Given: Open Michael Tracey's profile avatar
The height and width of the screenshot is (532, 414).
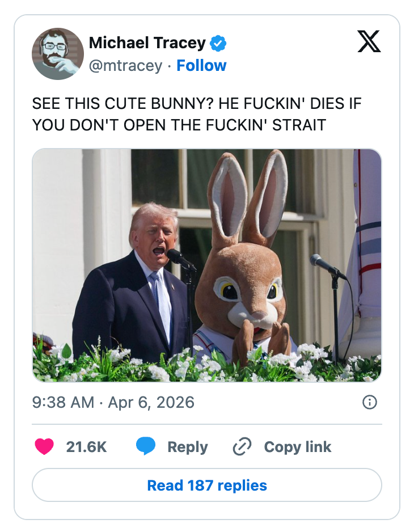Looking at the screenshot, I should (x=58, y=54).
